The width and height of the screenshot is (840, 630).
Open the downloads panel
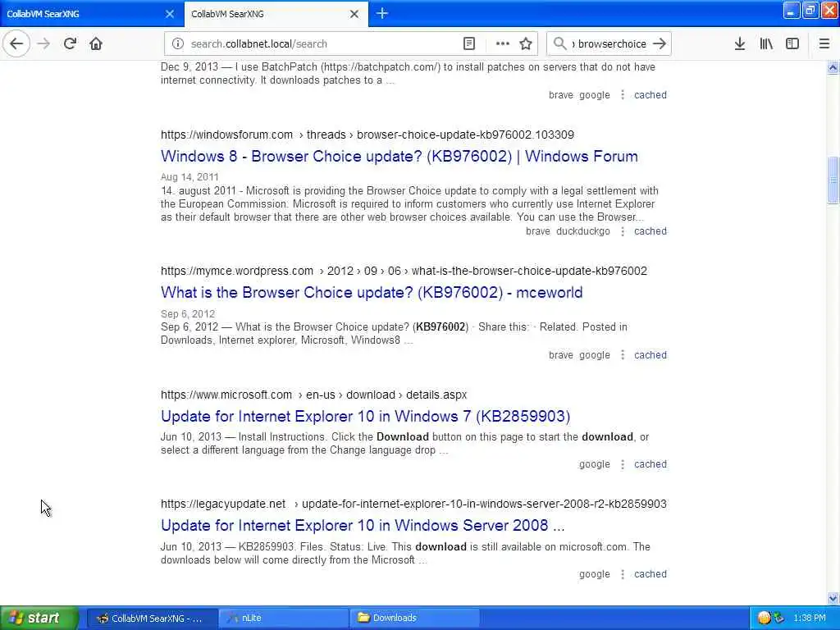pyautogui.click(x=739, y=44)
